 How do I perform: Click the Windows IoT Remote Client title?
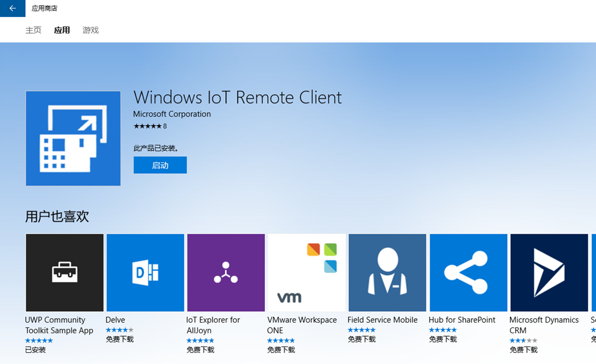(x=237, y=98)
